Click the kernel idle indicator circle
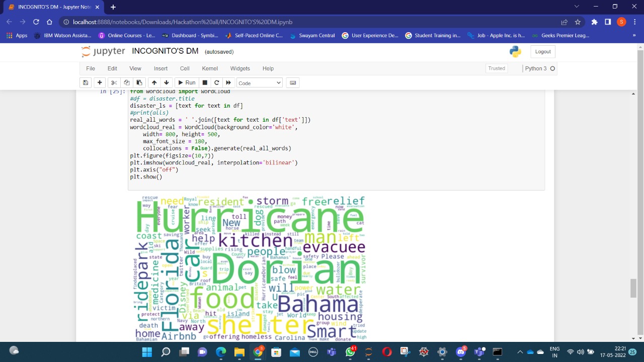This screenshot has height=362, width=644. (x=552, y=68)
